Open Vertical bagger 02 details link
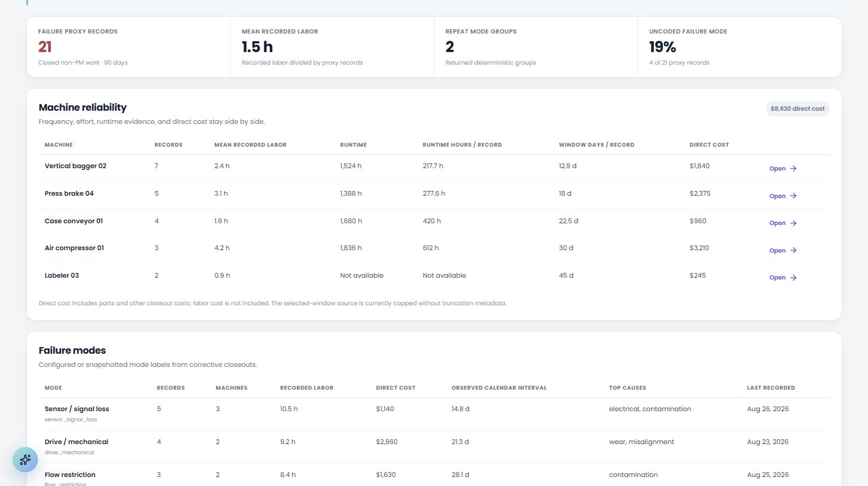 [x=783, y=169]
